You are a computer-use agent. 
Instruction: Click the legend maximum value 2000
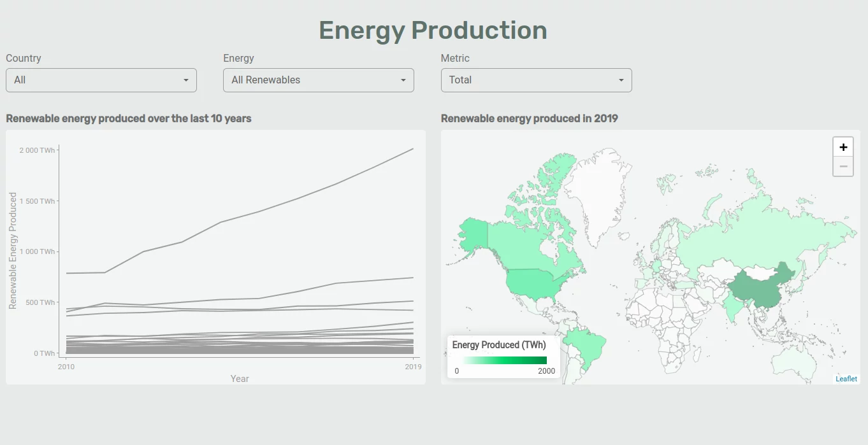point(547,371)
